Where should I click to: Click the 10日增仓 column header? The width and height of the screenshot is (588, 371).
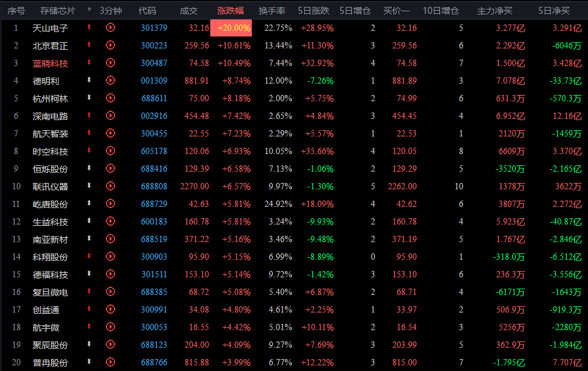[441, 11]
